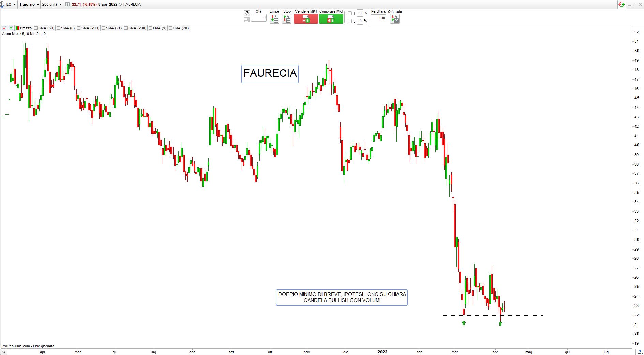
Task: Click the red down-arrow icon left of Prezzo
Action: coord(4,28)
